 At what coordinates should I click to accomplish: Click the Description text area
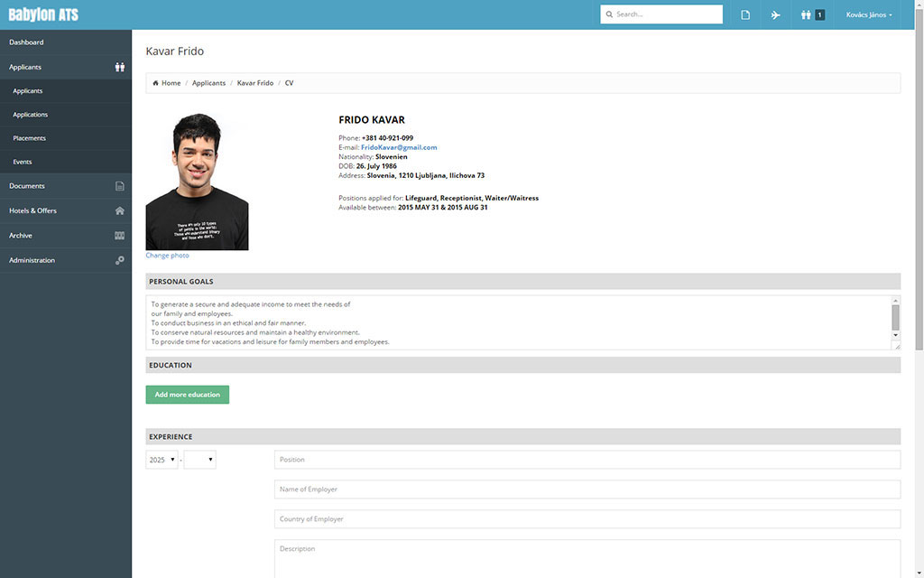click(587, 558)
